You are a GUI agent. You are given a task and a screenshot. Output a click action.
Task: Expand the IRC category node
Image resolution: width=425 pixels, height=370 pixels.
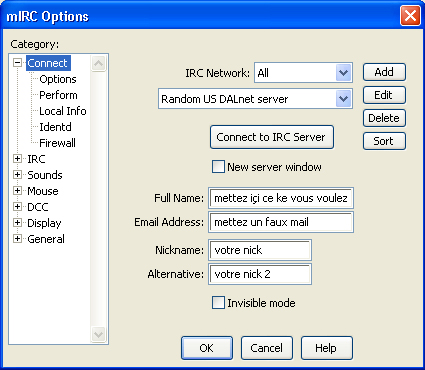(17, 159)
